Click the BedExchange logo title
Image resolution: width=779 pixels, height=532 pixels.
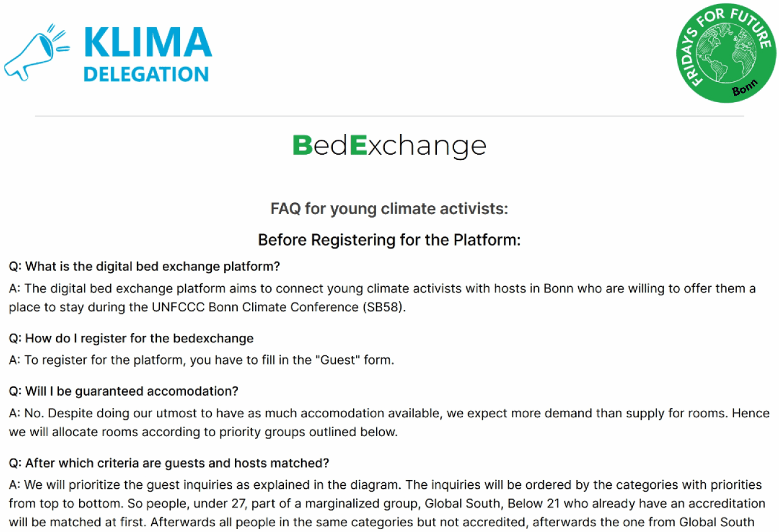pyautogui.click(x=389, y=145)
